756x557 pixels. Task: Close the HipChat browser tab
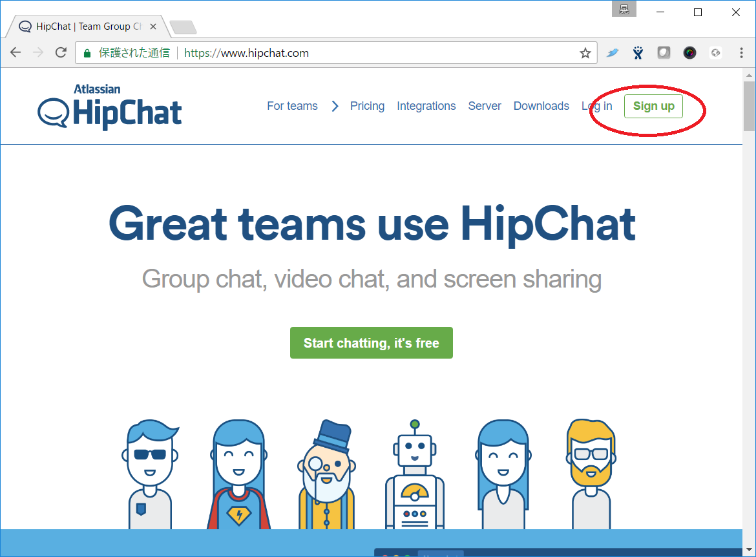pos(153,26)
